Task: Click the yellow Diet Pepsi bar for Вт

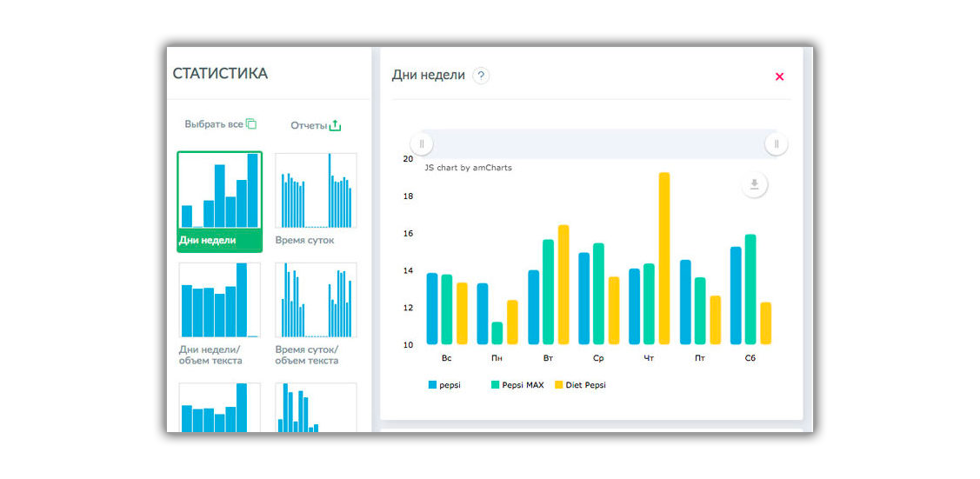Action: click(563, 285)
